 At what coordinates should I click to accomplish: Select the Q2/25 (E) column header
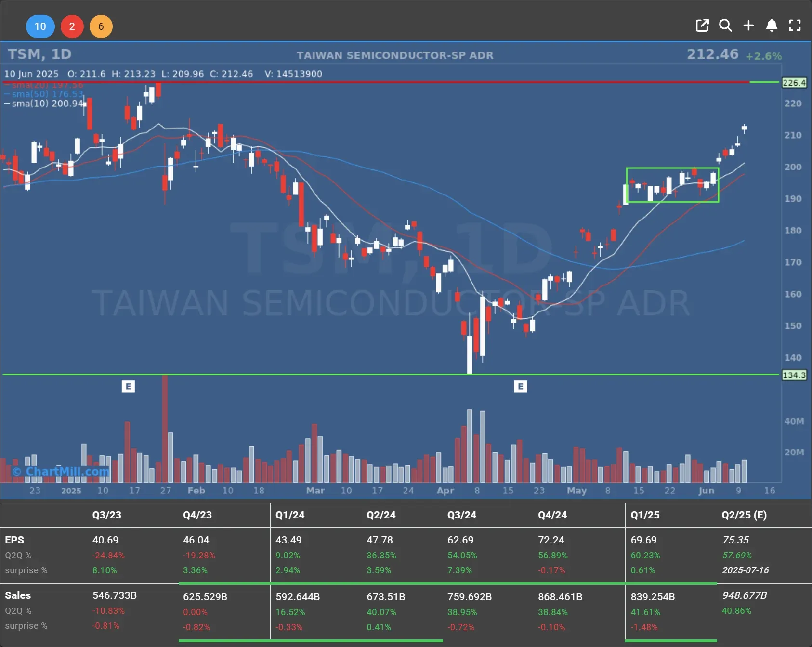[x=744, y=515]
